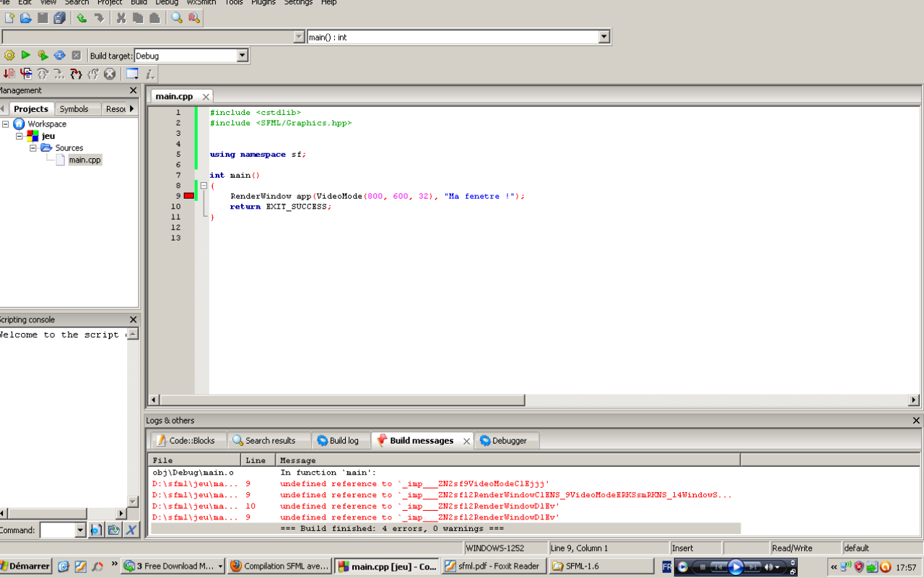Click the Next instruction debug icon
This screenshot has width=924, height=578.
pyautogui.click(x=59, y=74)
